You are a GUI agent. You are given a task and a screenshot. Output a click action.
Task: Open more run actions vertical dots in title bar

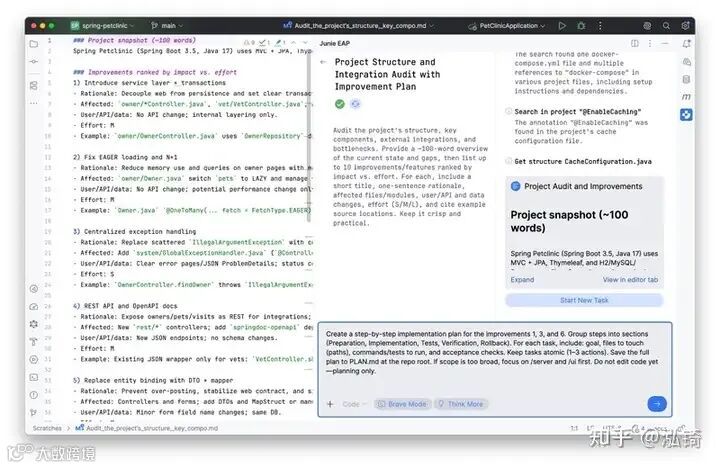click(x=600, y=26)
